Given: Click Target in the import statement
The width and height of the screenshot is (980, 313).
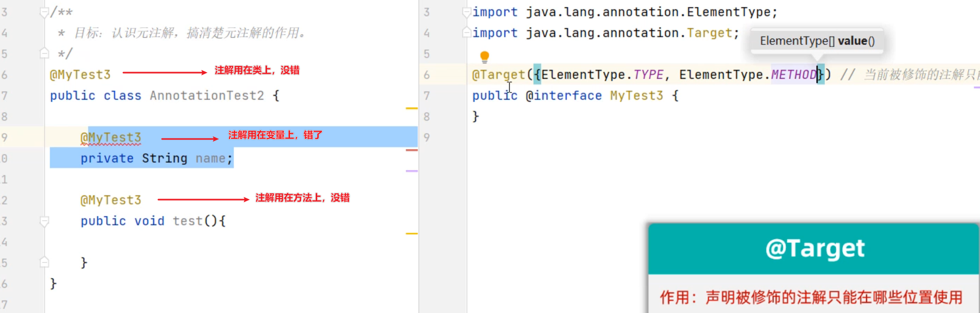Looking at the screenshot, I should coord(709,33).
